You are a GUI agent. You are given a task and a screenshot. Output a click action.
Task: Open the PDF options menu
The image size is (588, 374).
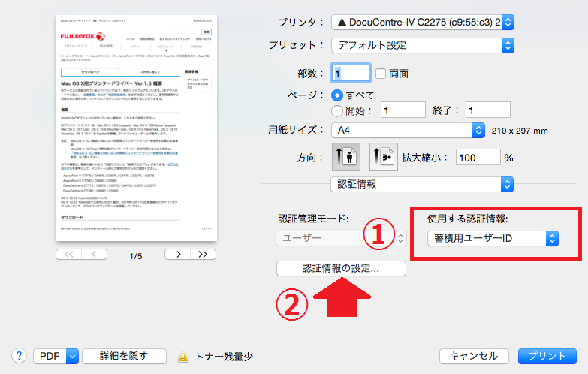click(56, 356)
